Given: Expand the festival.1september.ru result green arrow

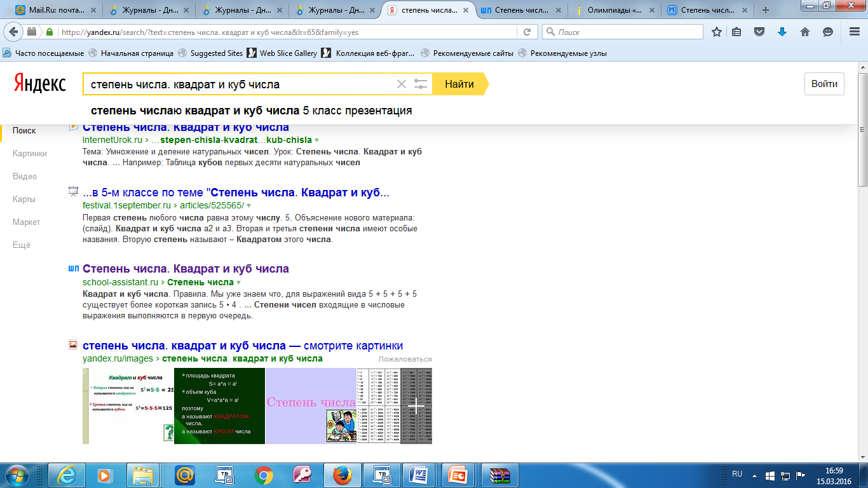Looking at the screenshot, I should click(x=248, y=205).
